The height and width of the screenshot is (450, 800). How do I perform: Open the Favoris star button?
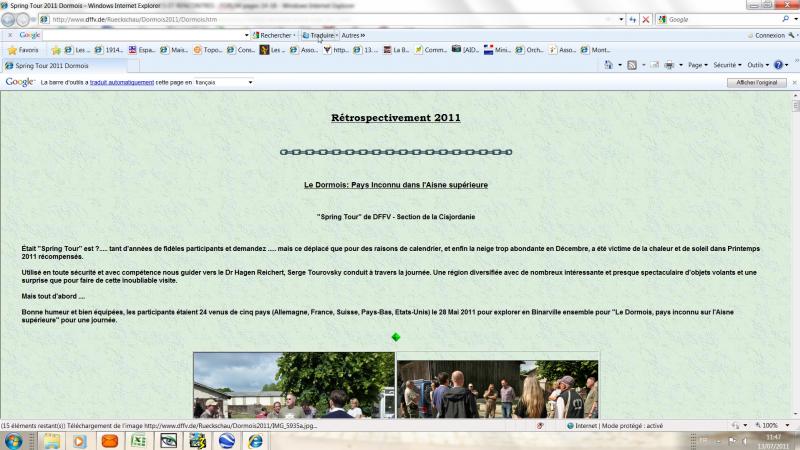coord(23,50)
